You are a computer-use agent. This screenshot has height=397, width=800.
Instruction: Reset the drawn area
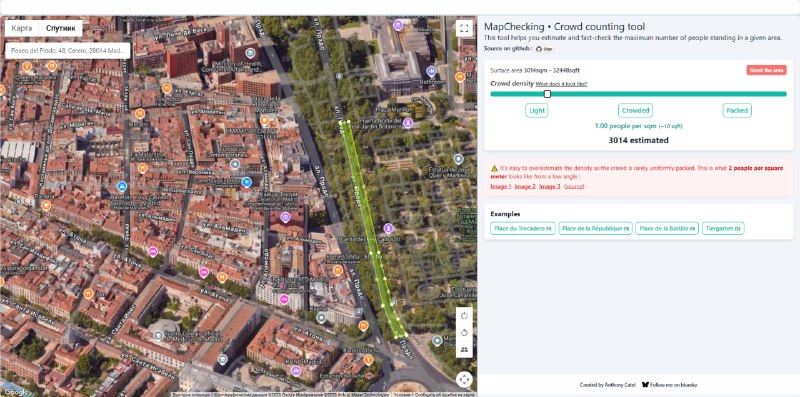coord(766,70)
